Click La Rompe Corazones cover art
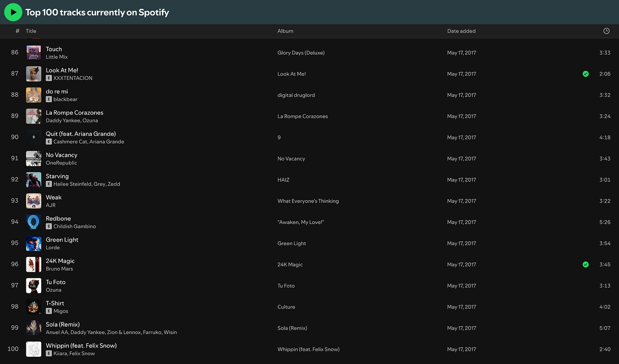 point(34,116)
